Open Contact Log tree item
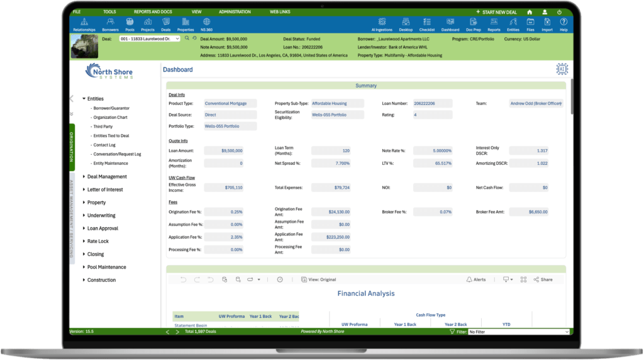The height and width of the screenshot is (360, 644). click(104, 145)
